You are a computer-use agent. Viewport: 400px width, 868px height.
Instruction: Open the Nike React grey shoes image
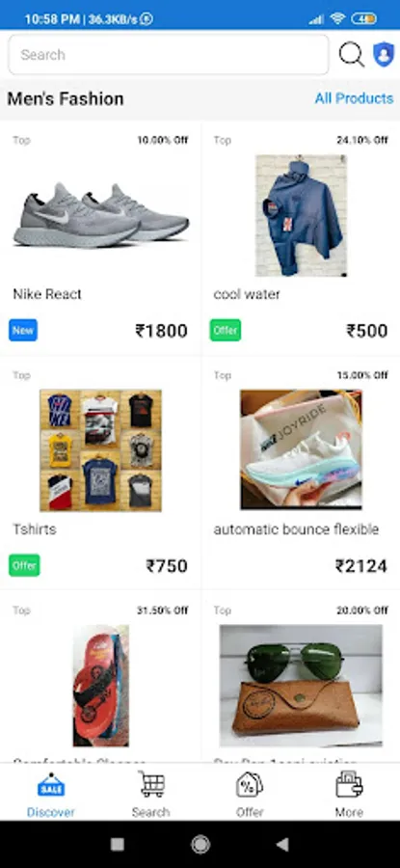point(100,215)
